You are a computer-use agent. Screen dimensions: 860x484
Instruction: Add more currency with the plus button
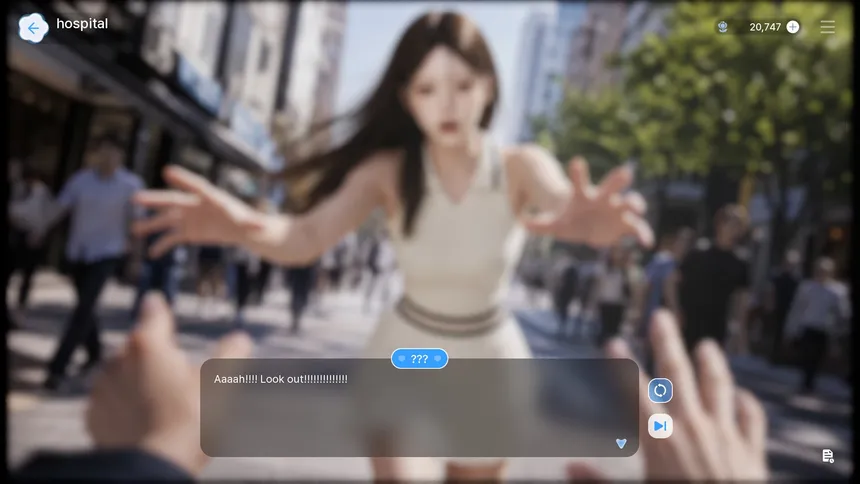pos(793,27)
